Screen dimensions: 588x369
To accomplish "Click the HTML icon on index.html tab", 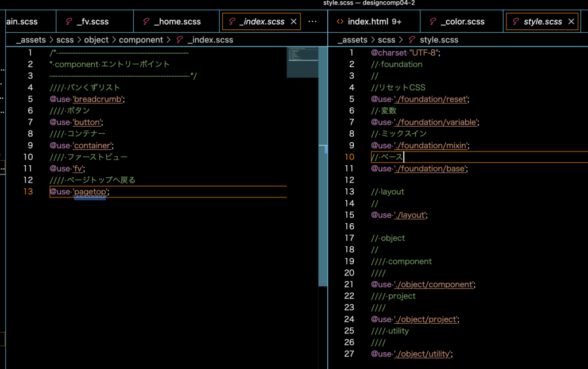I will click(340, 22).
